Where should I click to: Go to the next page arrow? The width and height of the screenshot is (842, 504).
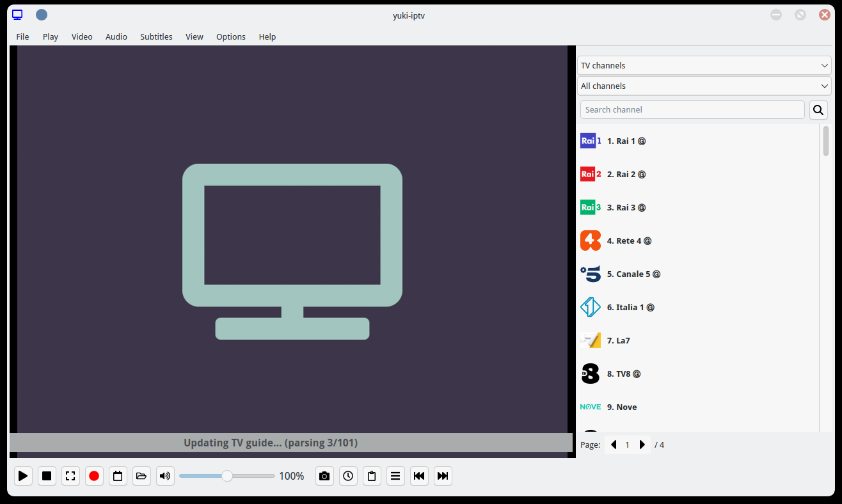coord(642,445)
